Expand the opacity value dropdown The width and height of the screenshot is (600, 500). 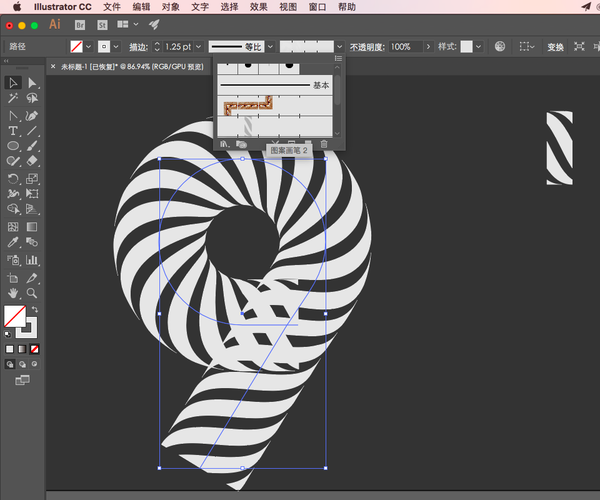click(428, 47)
